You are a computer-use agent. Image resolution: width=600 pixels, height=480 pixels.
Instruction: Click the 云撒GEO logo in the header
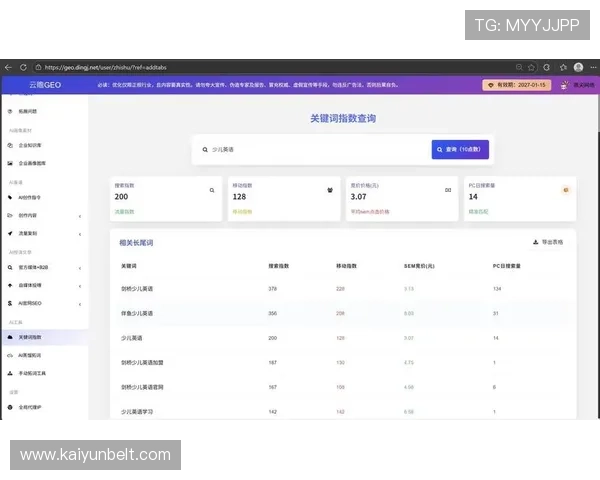click(x=45, y=85)
